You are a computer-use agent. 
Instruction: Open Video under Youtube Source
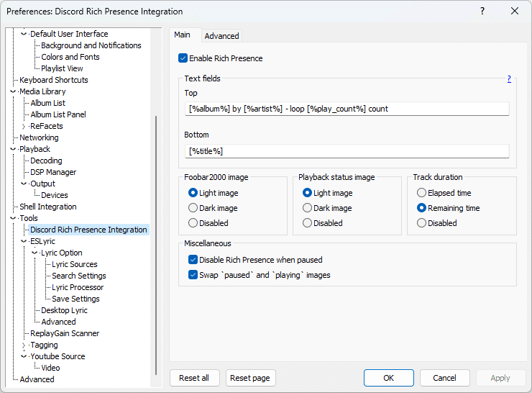[50, 368]
